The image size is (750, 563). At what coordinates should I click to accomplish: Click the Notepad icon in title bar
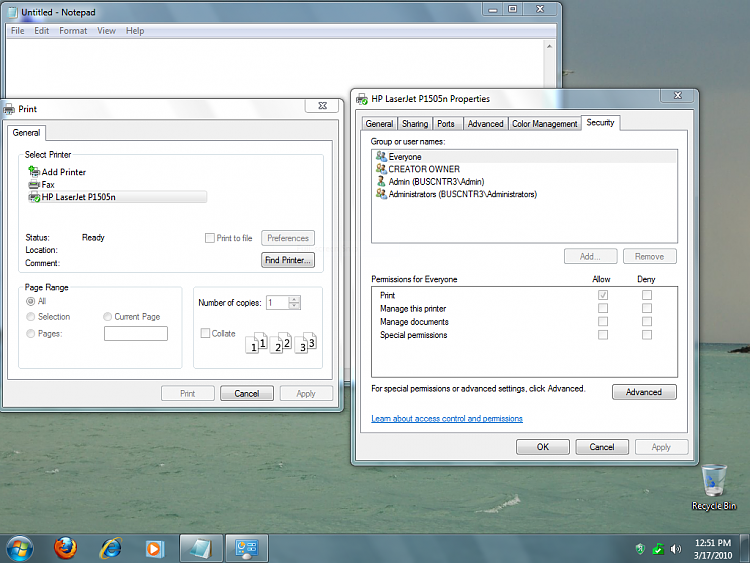(x=13, y=12)
